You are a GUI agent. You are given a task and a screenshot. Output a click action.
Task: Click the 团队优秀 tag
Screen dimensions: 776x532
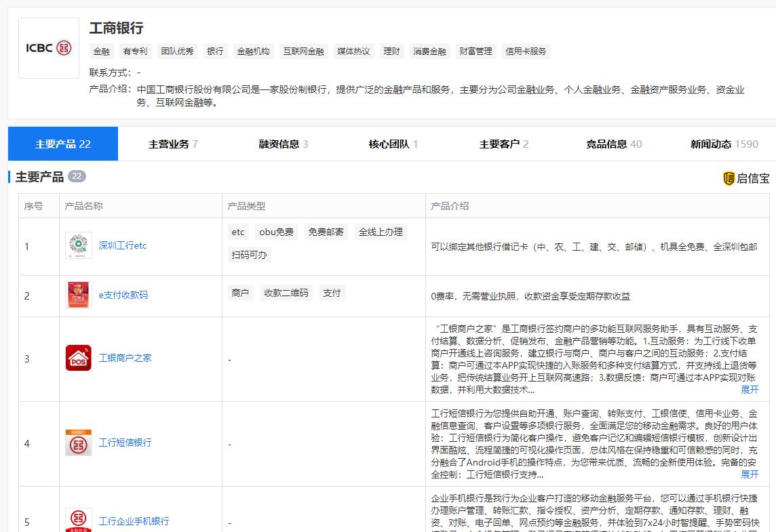(177, 52)
